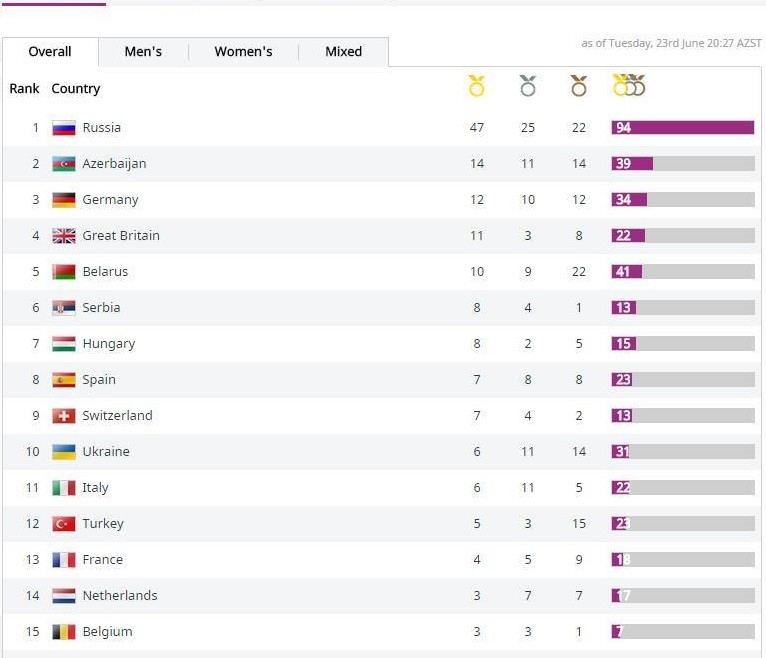Image resolution: width=766 pixels, height=658 pixels.
Task: Open the Germany country link
Action: (110, 200)
